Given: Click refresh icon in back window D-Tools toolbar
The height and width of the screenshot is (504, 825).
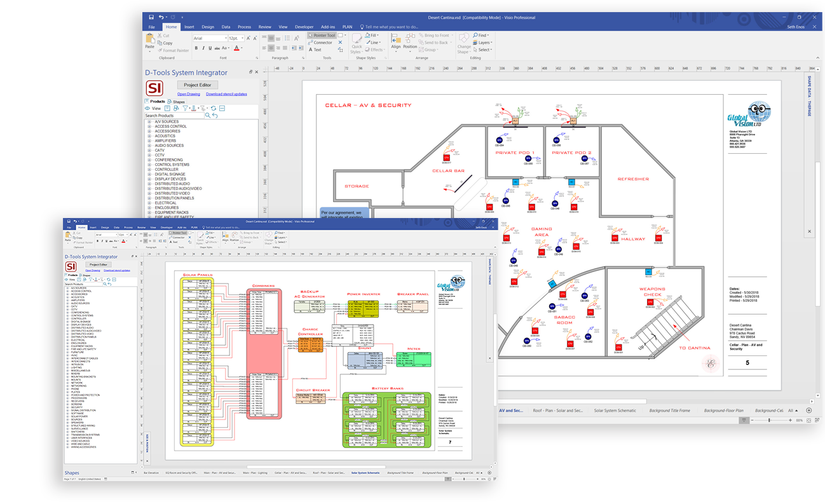Looking at the screenshot, I should tap(213, 108).
